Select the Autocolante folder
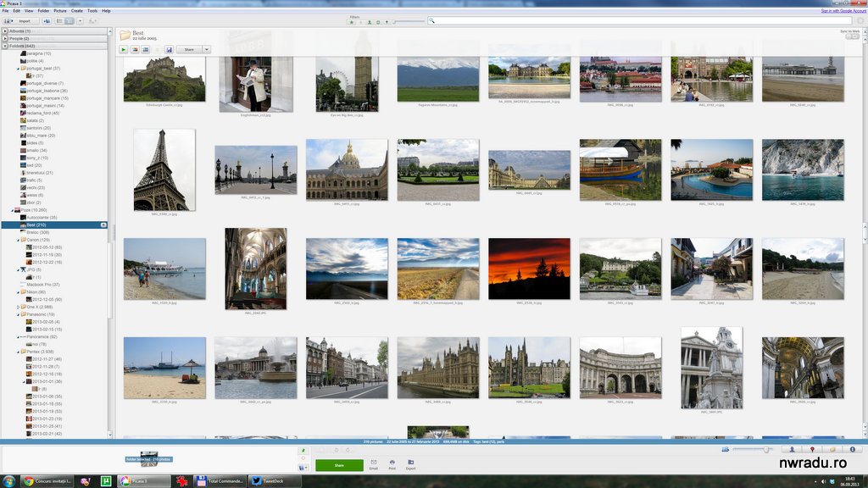Screen dimensions: 868x488 [42, 218]
